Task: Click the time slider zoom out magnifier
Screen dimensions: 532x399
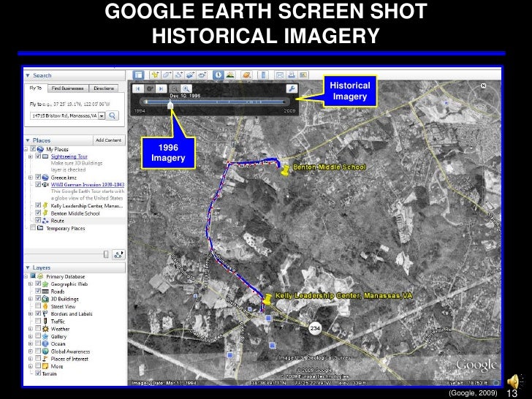Action: click(175, 89)
